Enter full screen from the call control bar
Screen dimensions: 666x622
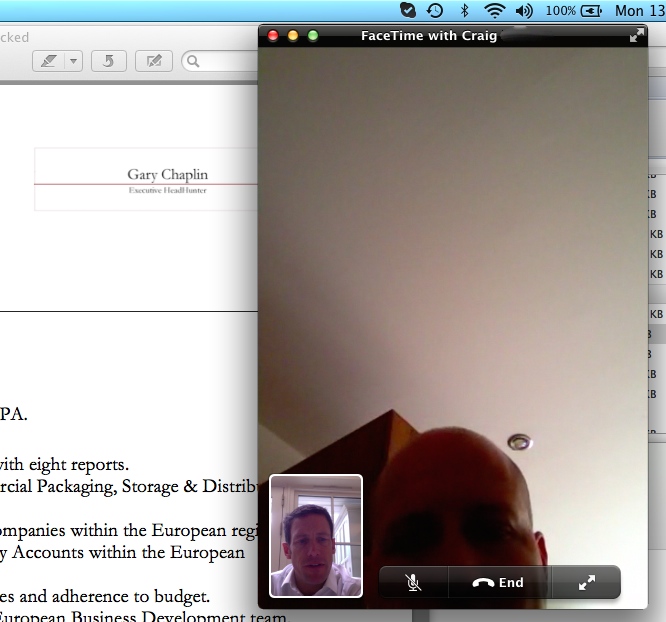(587, 583)
